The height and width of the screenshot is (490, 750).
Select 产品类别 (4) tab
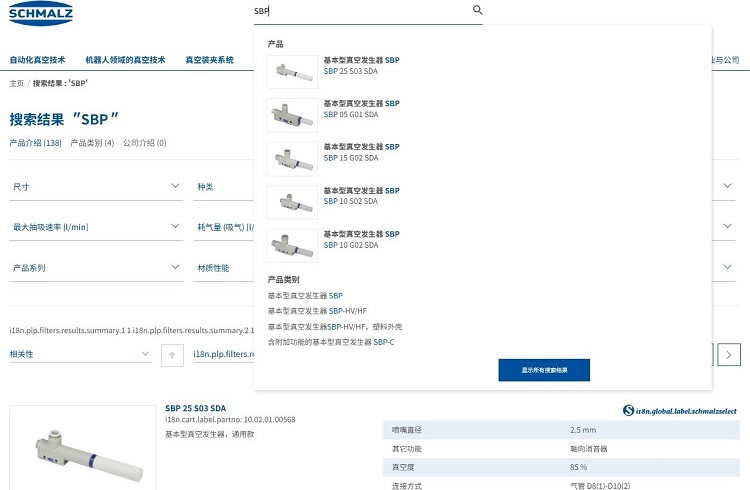(x=92, y=143)
